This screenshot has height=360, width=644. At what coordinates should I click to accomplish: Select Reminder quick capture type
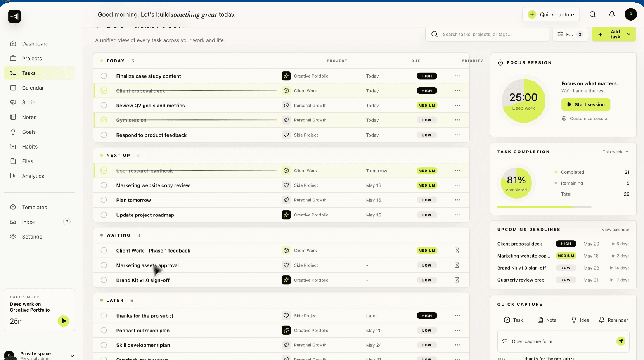pos(613,320)
